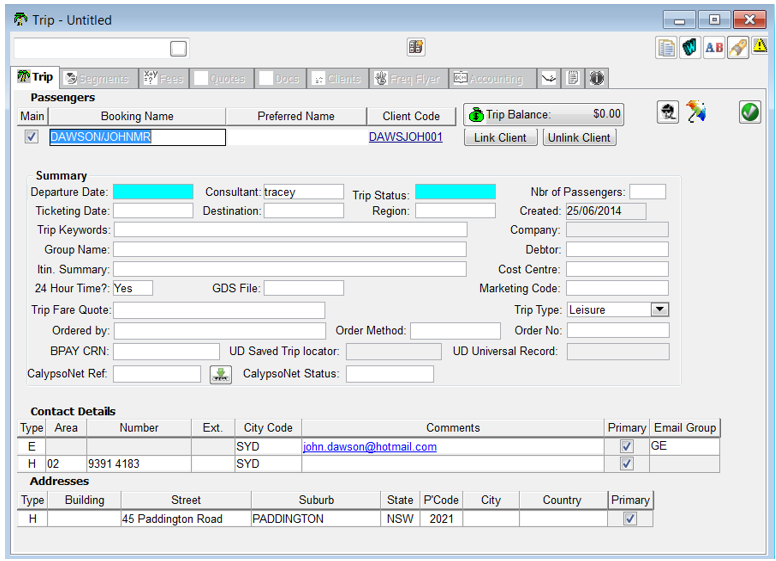Click the Trip Fare Quote field
Image resolution: width=776 pixels, height=561 pixels.
tap(219, 310)
